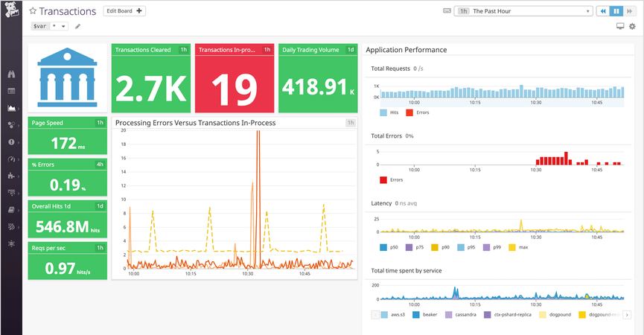Expand The Past Hour time range dropdown
The image size is (644, 335).
pyautogui.click(x=532, y=11)
